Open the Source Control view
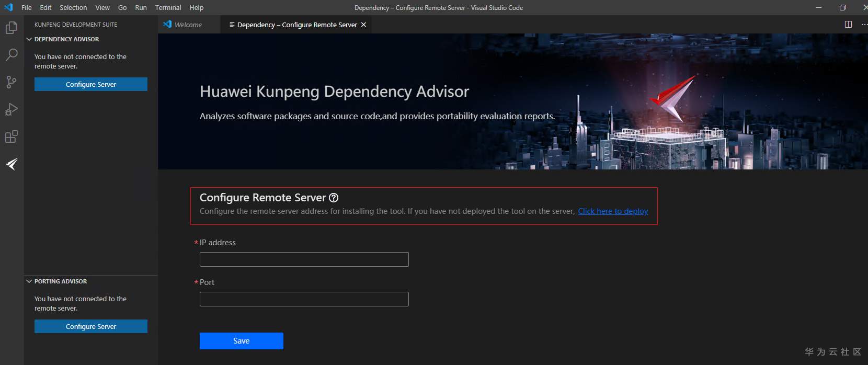The width and height of the screenshot is (868, 365). [x=12, y=82]
